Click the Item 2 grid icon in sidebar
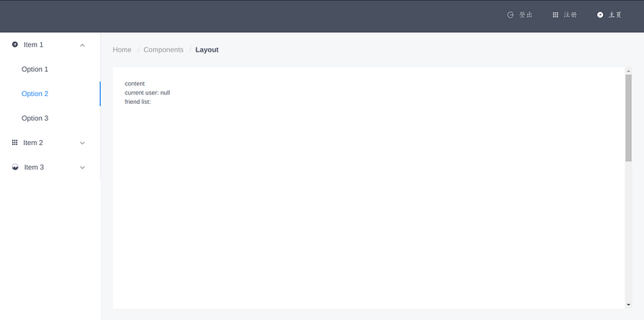This screenshot has width=644, height=320. (x=14, y=143)
